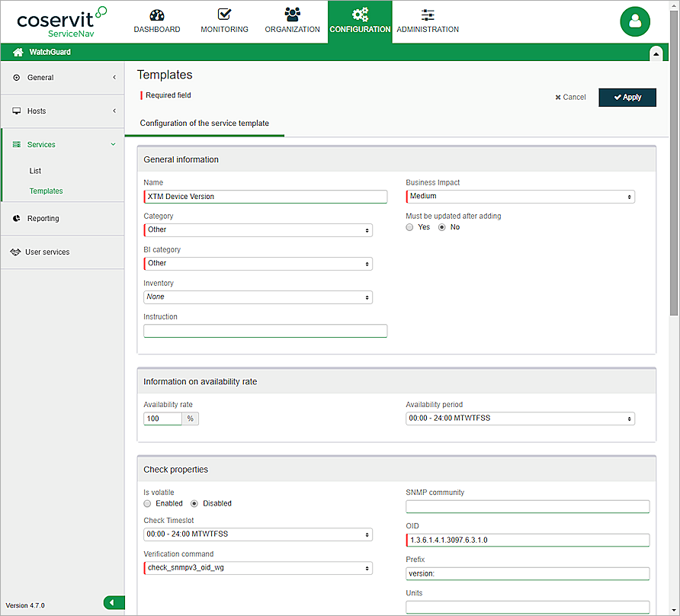Open the Dashboard gauge icon
The image size is (680, 616).
157,15
